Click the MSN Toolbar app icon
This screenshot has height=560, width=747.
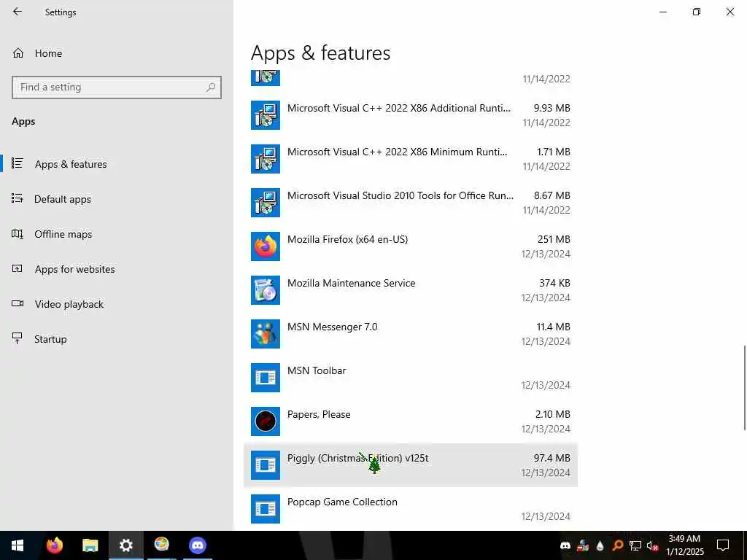[266, 378]
